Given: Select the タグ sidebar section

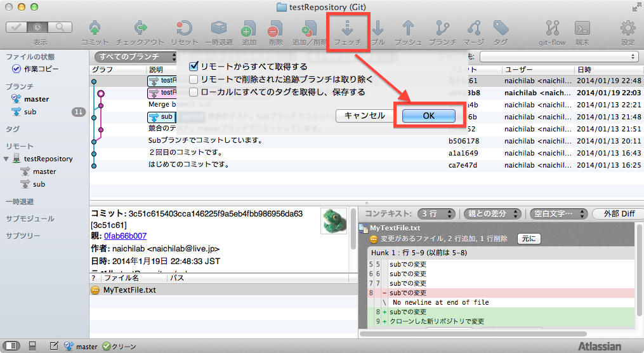Looking at the screenshot, I should point(13,129).
